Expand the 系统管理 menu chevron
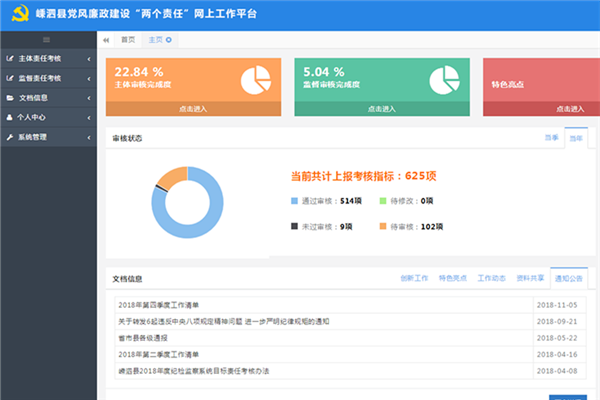 (x=89, y=137)
